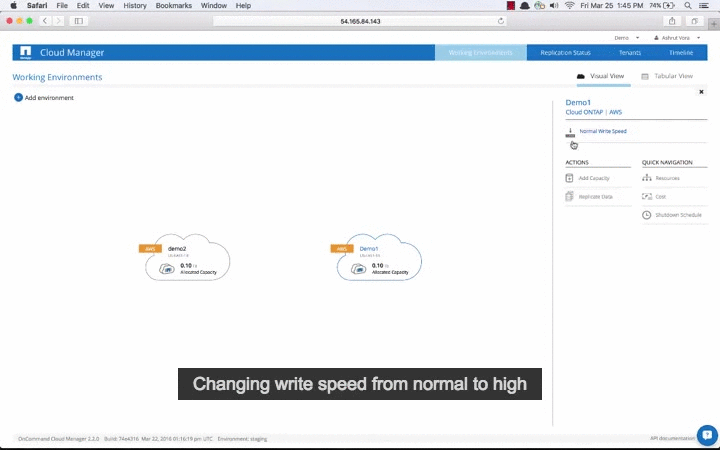720x450 pixels.
Task: Click the Shutdown Schedule clock icon
Action: point(646,215)
